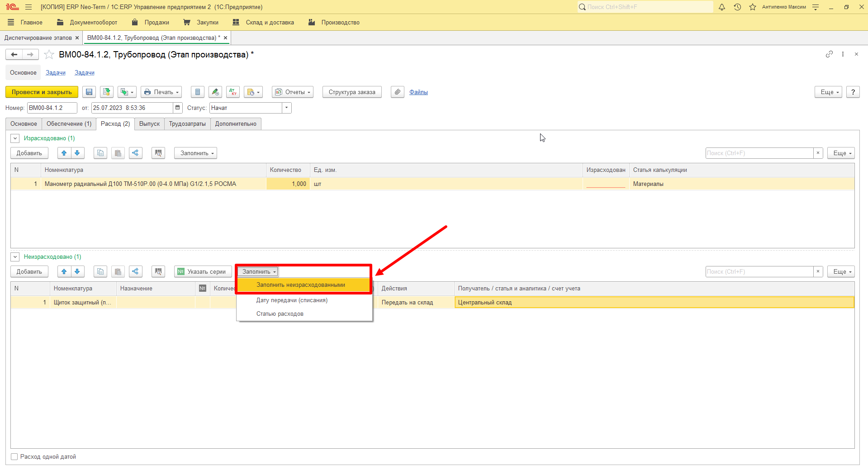Viewport: 868px width, 470px height.
Task: Click the Номер input field
Action: [x=52, y=108]
